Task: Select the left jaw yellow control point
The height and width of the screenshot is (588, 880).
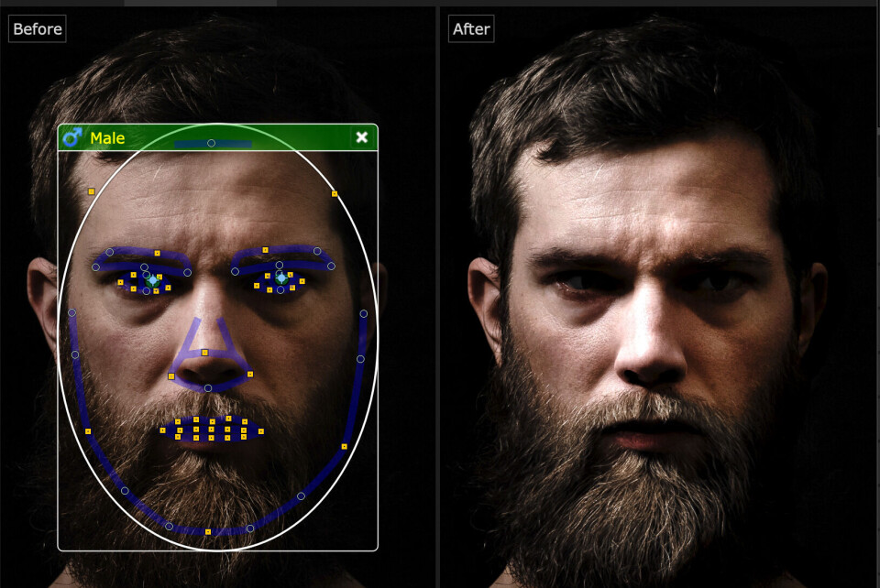Action: 88,431
